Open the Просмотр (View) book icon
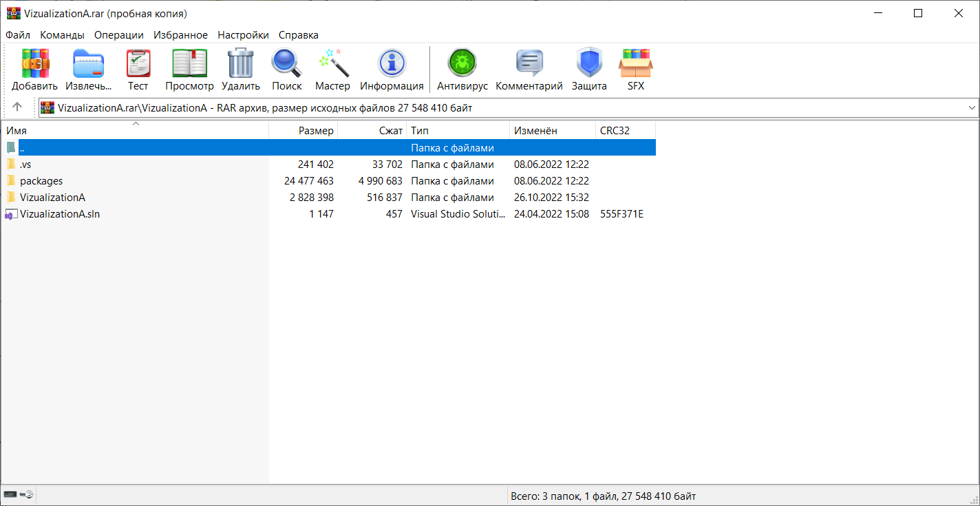980x506 pixels. (189, 64)
